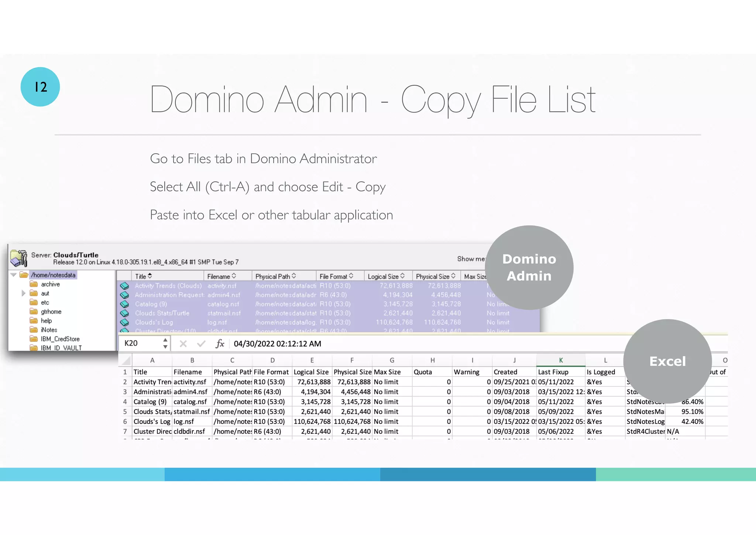The width and height of the screenshot is (756, 535).
Task: Expand the aut folder arrow
Action: click(23, 293)
